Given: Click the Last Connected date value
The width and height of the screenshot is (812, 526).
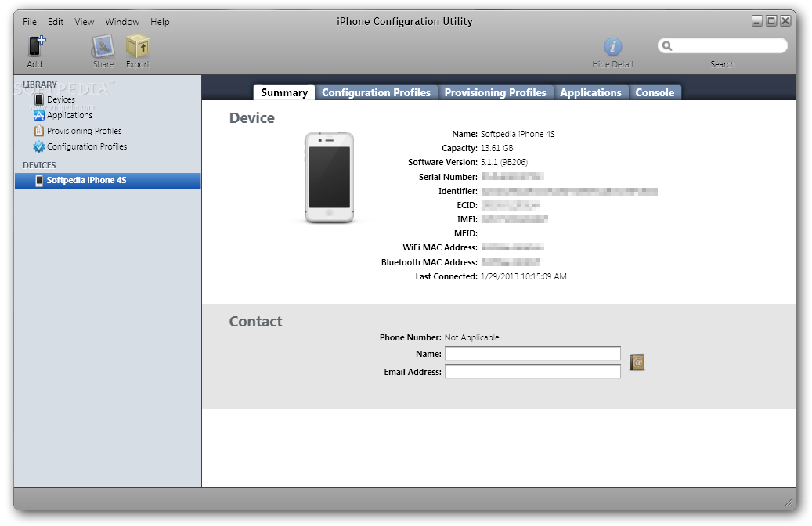Looking at the screenshot, I should [x=524, y=276].
